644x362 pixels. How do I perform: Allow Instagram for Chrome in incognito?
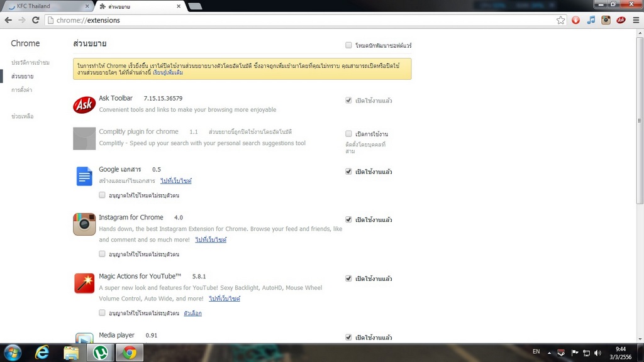click(102, 254)
